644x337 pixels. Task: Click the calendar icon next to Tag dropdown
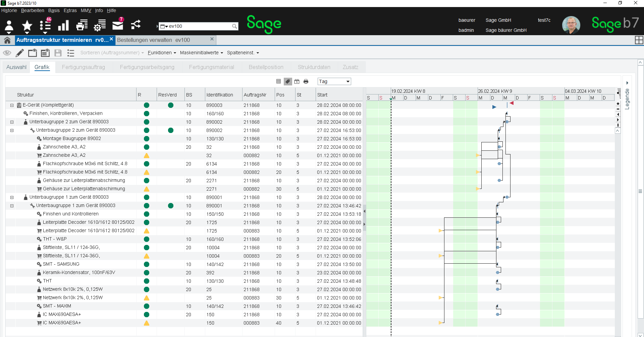tap(297, 81)
